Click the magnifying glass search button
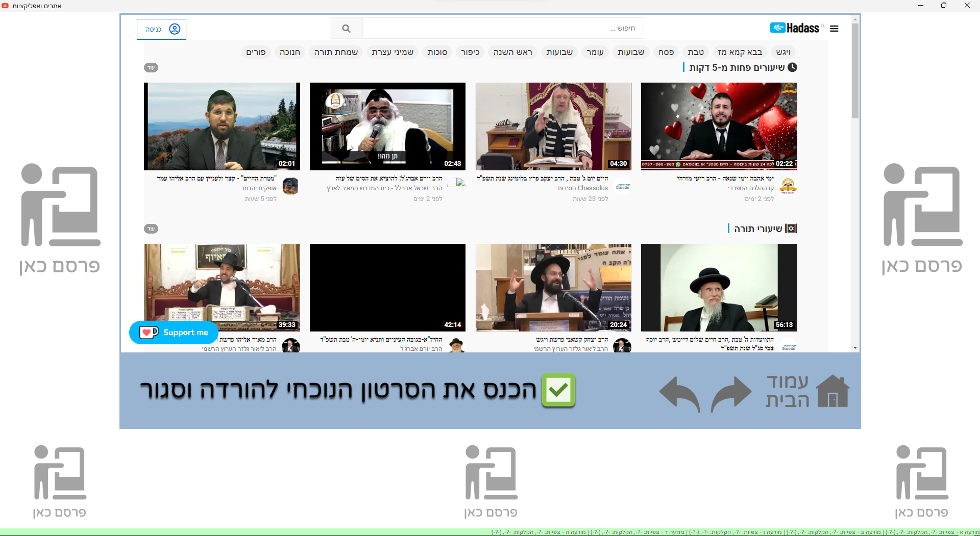Screen dimensions: 980x536 (347, 29)
